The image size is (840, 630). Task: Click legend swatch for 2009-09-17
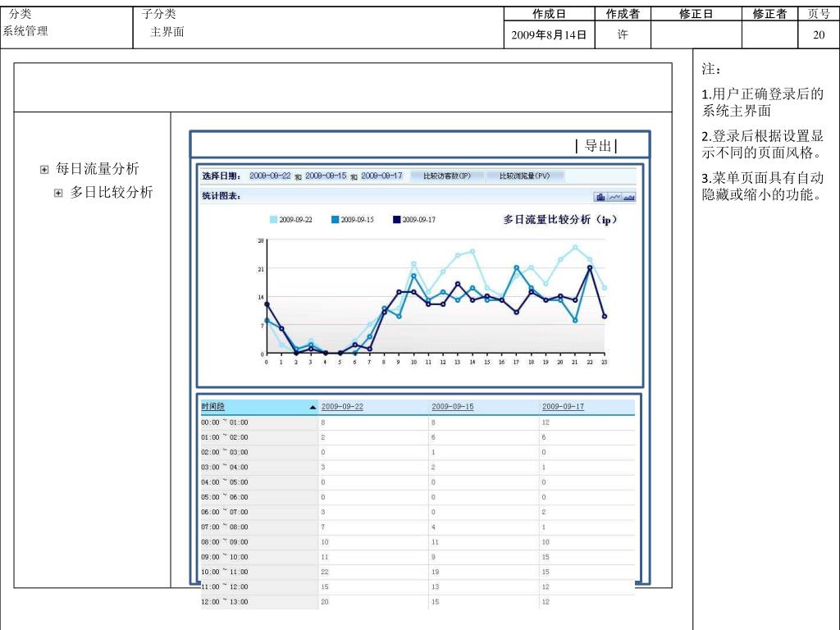(396, 220)
